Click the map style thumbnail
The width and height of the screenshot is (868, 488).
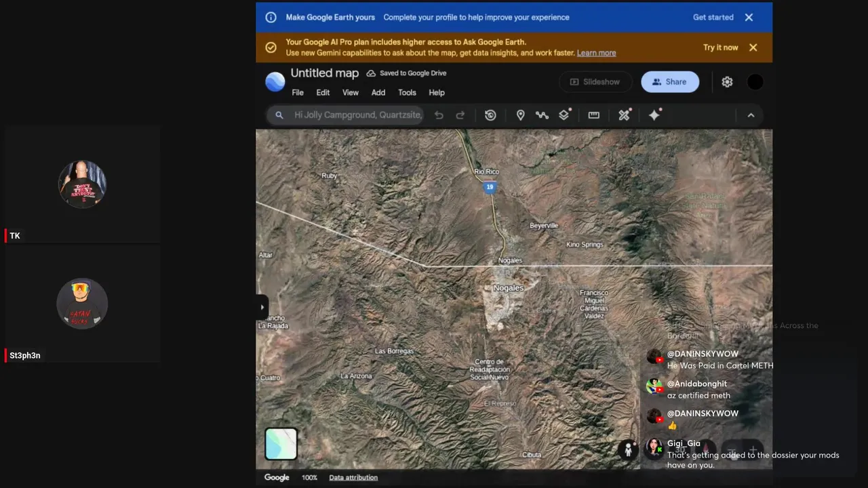pos(281,444)
